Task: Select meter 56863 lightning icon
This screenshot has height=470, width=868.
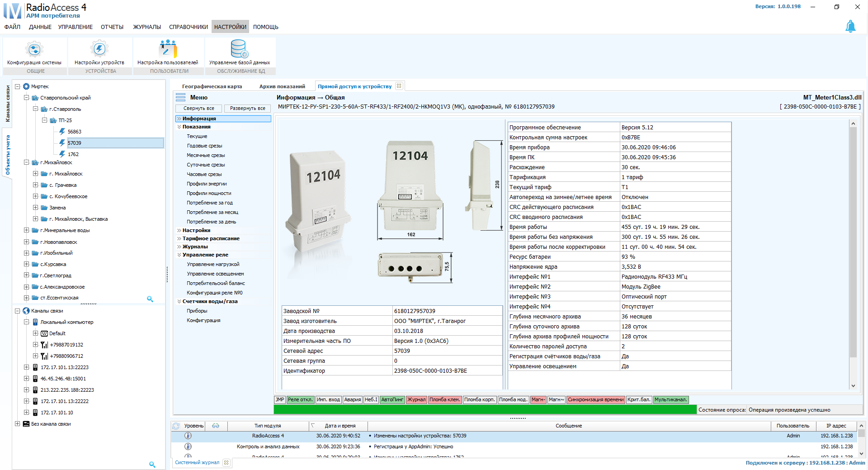Action: click(x=62, y=132)
